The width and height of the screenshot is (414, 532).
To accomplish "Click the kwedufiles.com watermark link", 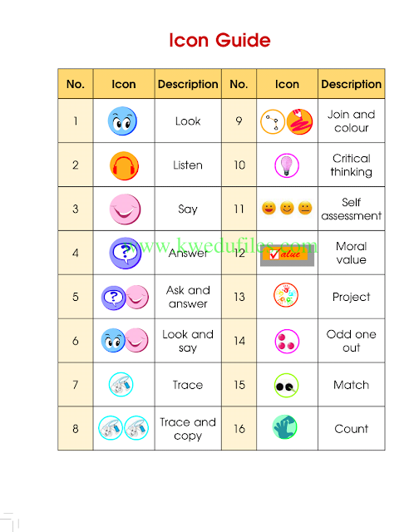I will [220, 245].
